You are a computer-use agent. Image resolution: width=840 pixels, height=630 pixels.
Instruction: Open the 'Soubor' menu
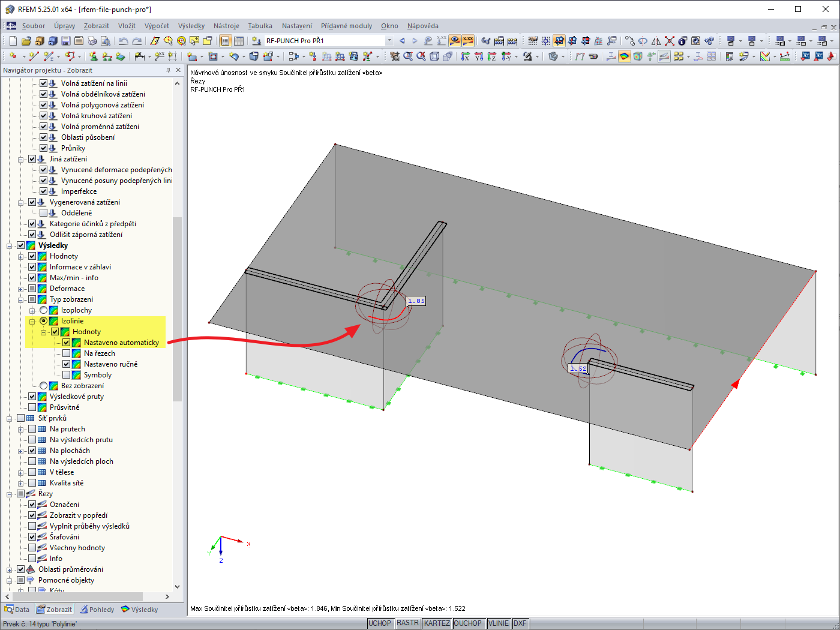[34, 26]
